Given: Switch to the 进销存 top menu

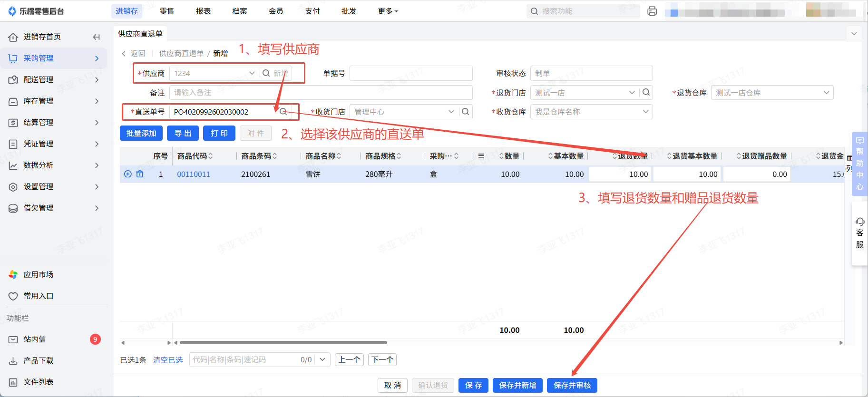Looking at the screenshot, I should (127, 11).
